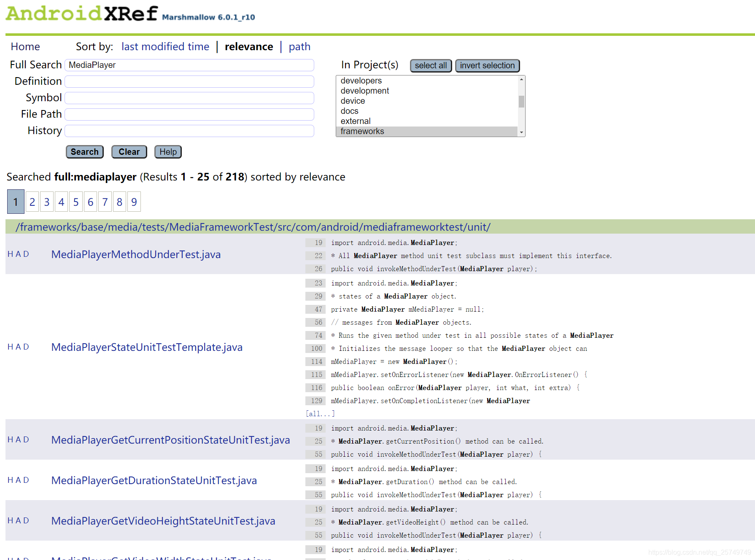Select frameworks in project list

[427, 131]
